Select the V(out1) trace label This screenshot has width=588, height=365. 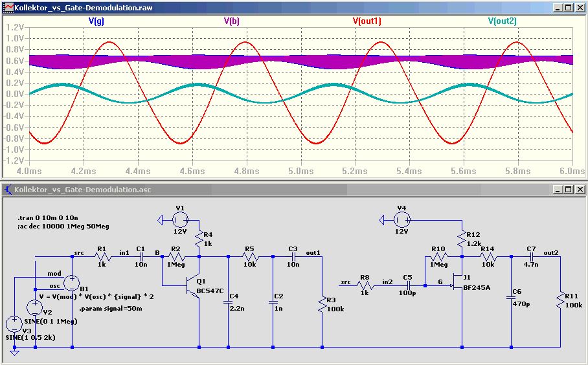pos(367,21)
